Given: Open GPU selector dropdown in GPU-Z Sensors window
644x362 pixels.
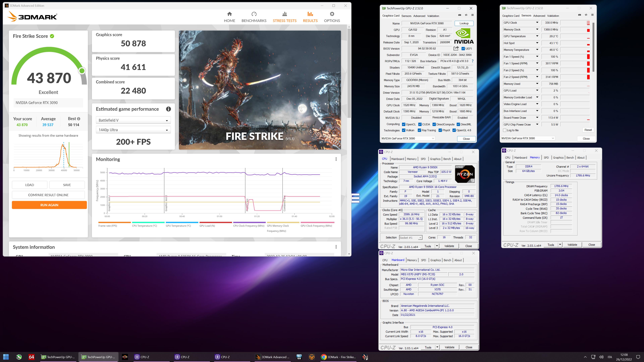Looking at the screenshot, I should (528, 138).
